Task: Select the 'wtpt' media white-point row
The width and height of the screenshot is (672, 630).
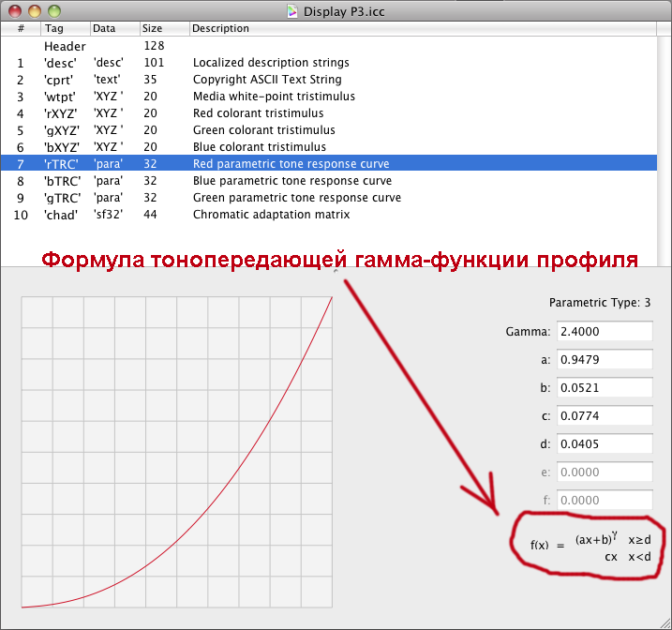Action: click(274, 97)
